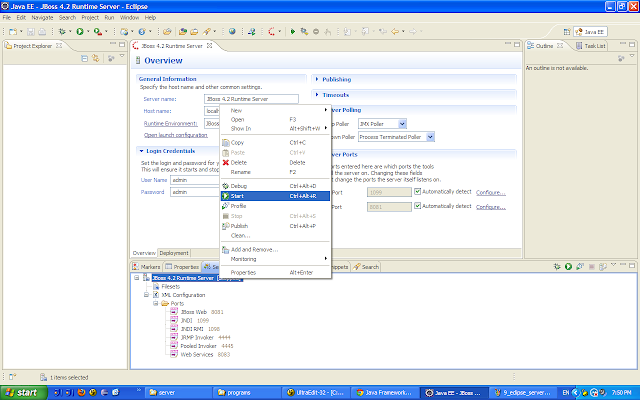Click the Configure link beside port 1099
The height and width of the screenshot is (400, 640).
(x=491, y=192)
